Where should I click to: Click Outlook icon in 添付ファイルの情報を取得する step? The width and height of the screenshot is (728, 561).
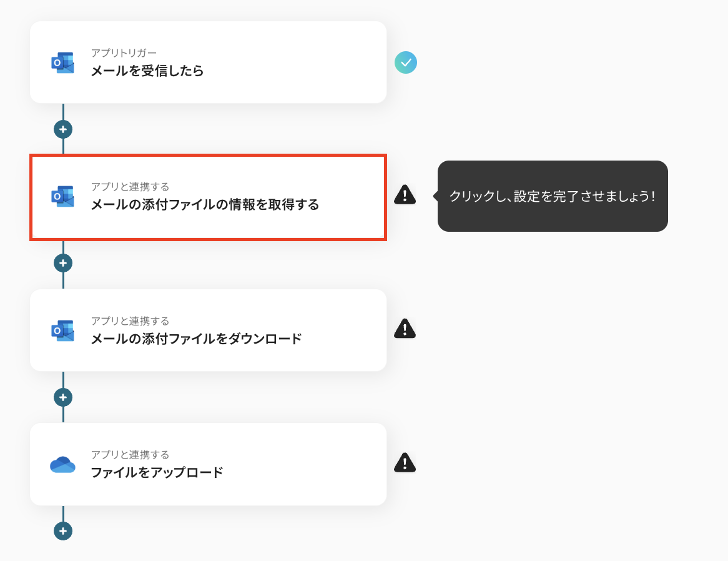pos(62,196)
